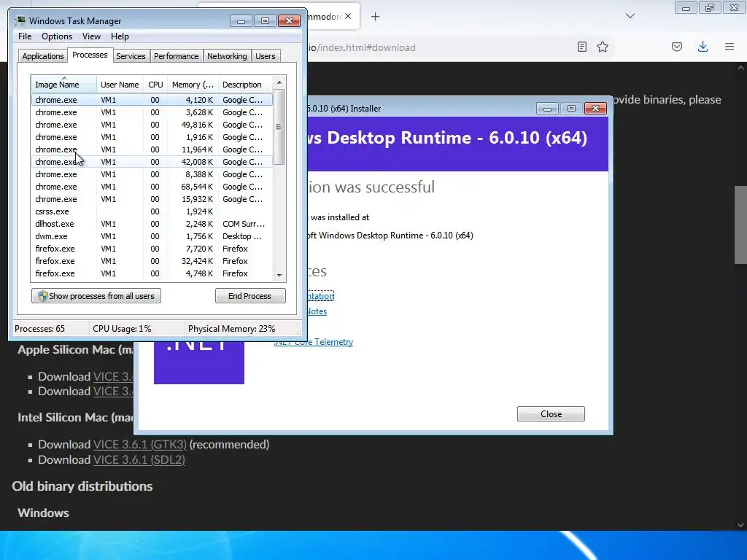Image resolution: width=747 pixels, height=560 pixels.
Task: Click the process list scrollbar thumb
Action: (279, 127)
